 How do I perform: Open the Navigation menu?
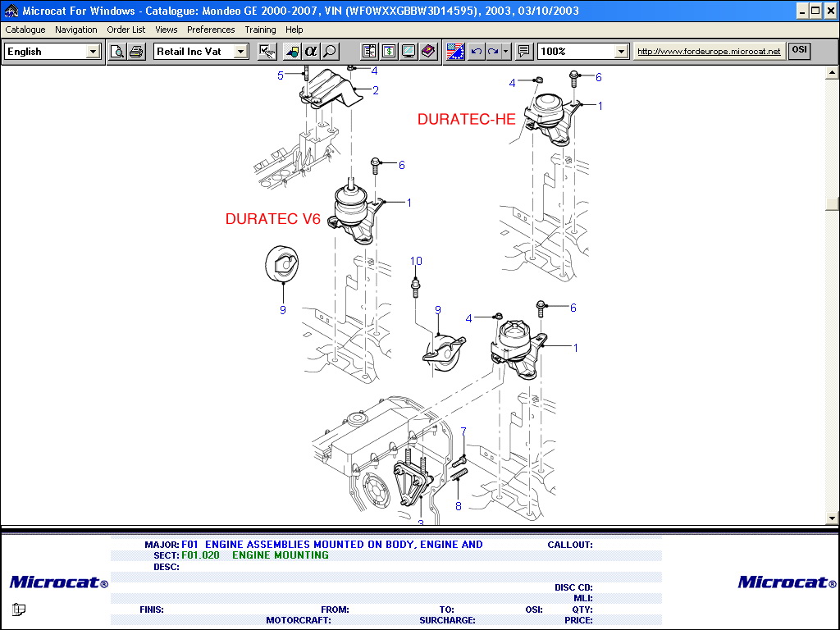75,30
